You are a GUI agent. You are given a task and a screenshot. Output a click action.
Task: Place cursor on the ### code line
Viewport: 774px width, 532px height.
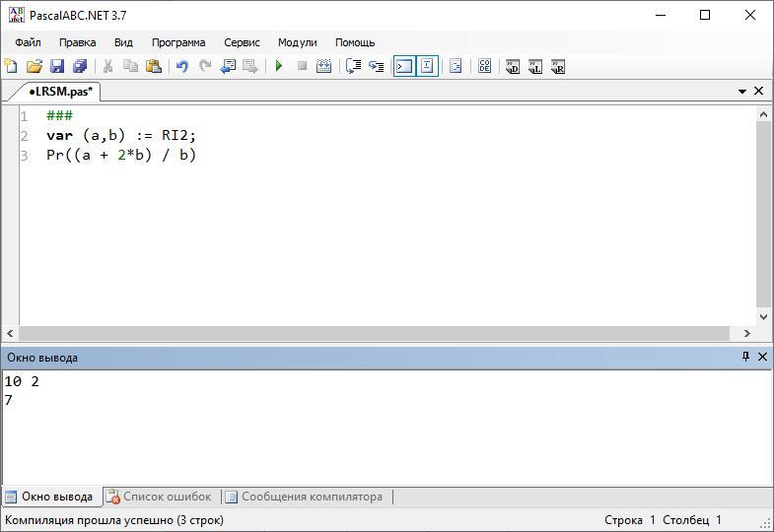click(59, 116)
